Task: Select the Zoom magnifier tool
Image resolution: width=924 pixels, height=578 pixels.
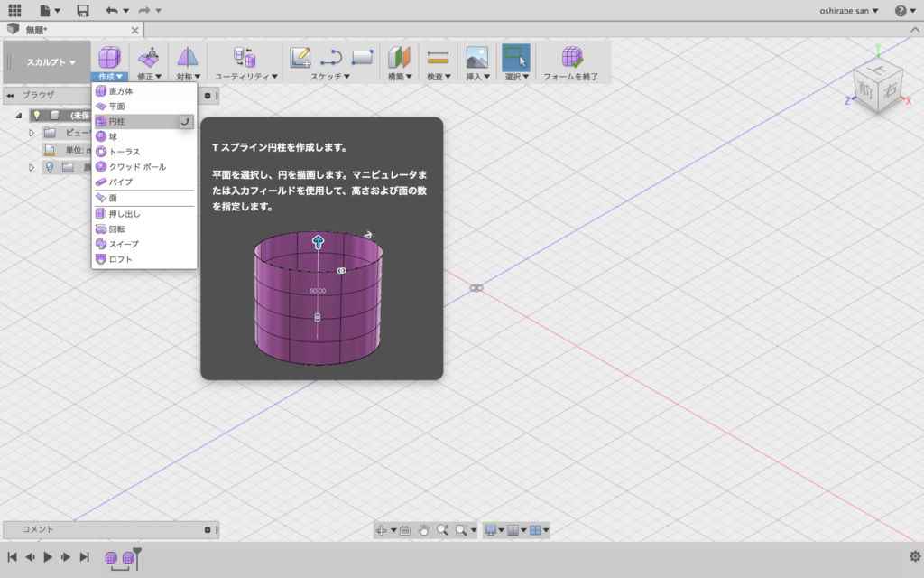Action: tap(442, 530)
